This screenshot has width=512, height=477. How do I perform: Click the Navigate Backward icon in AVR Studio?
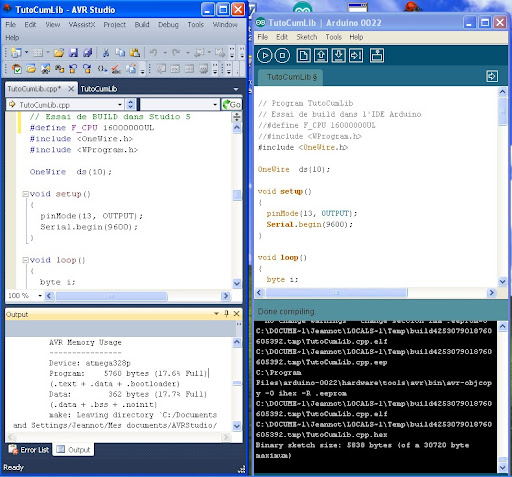click(x=199, y=52)
